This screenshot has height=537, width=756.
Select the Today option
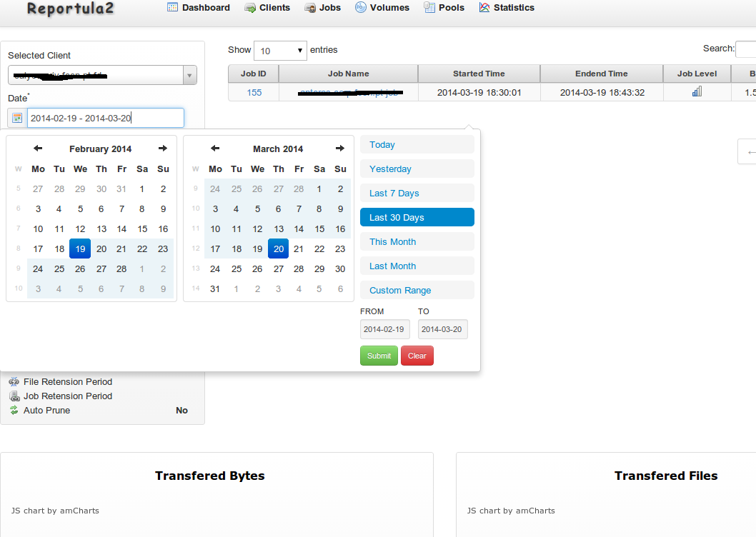pos(417,144)
